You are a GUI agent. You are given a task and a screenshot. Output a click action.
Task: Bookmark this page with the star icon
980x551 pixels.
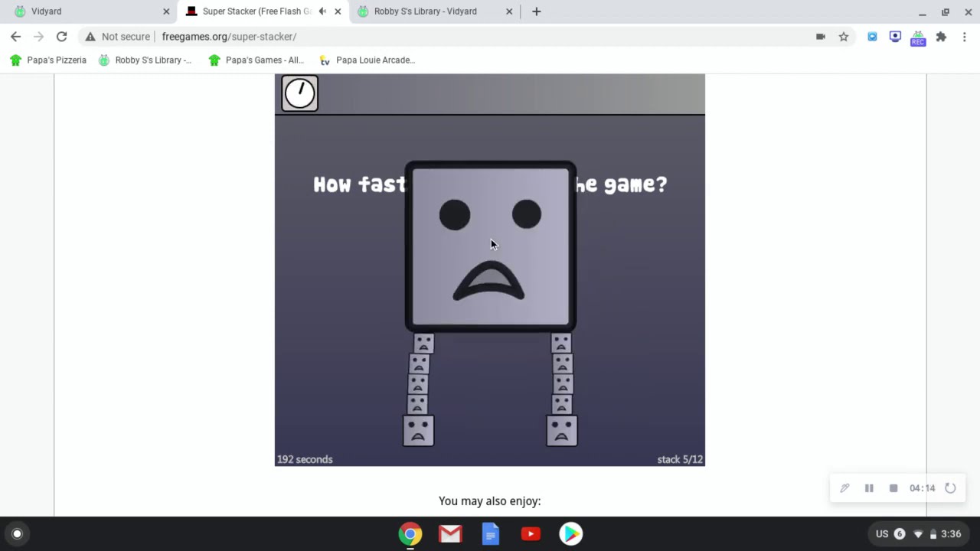click(844, 37)
